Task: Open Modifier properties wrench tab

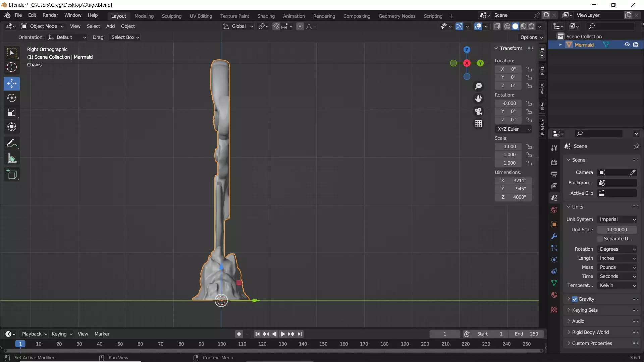Action: pos(554,236)
